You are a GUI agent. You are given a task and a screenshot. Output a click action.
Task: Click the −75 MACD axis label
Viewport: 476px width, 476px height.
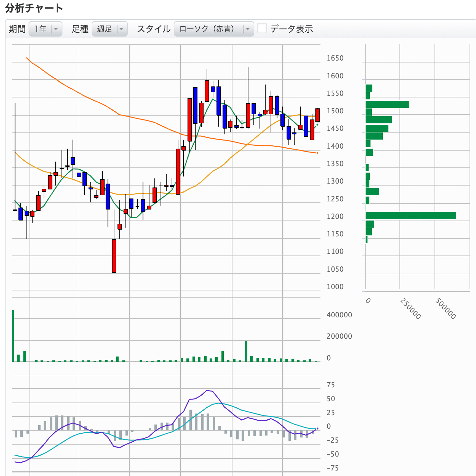click(x=333, y=468)
